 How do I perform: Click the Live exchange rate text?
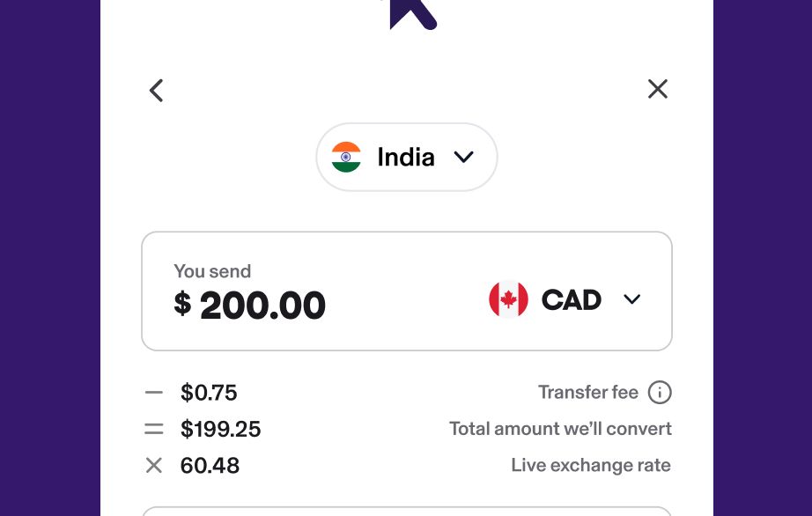(x=591, y=465)
